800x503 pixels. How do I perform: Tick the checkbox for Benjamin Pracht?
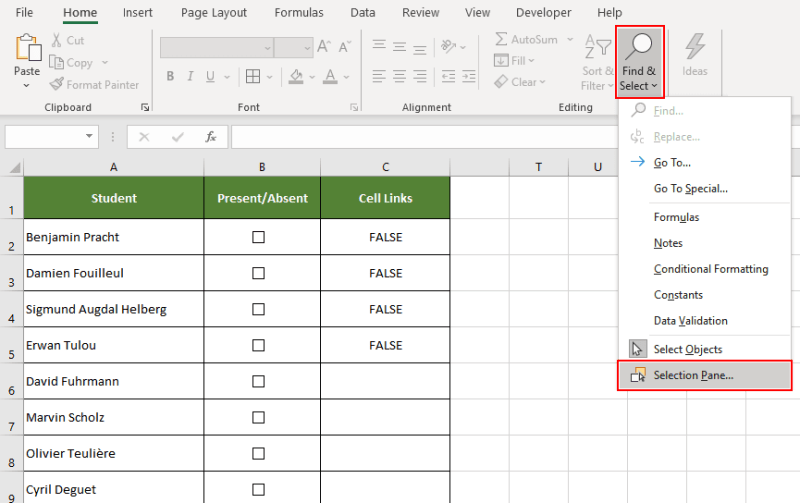click(x=259, y=237)
